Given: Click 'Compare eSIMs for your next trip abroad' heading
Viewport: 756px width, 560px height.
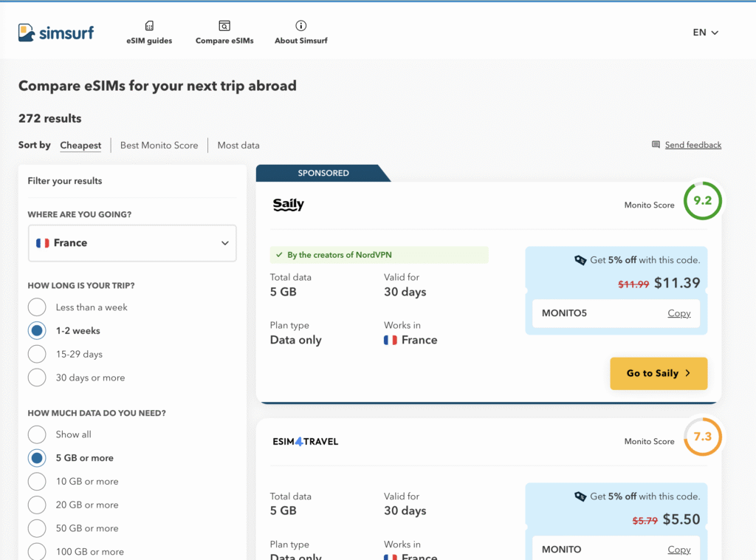Looking at the screenshot, I should pyautogui.click(x=157, y=86).
